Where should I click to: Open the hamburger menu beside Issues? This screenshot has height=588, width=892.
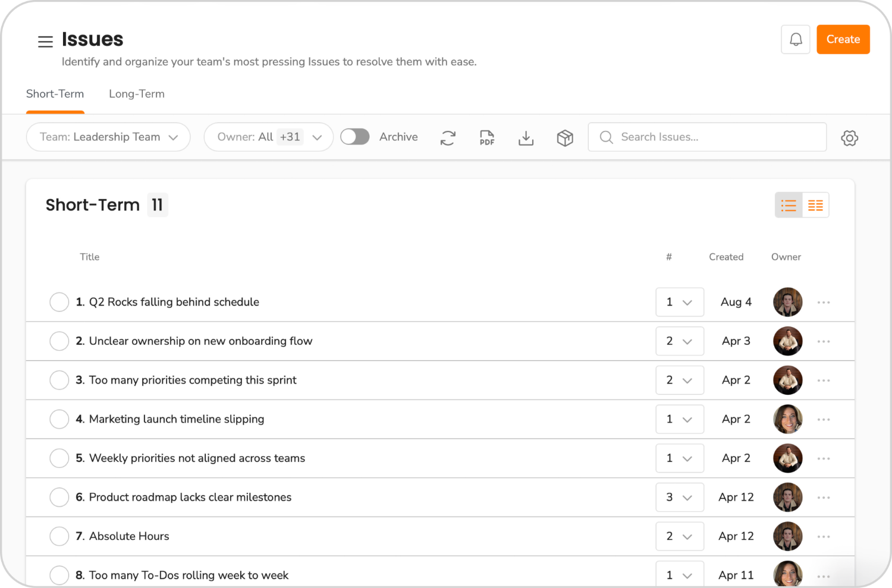click(45, 42)
